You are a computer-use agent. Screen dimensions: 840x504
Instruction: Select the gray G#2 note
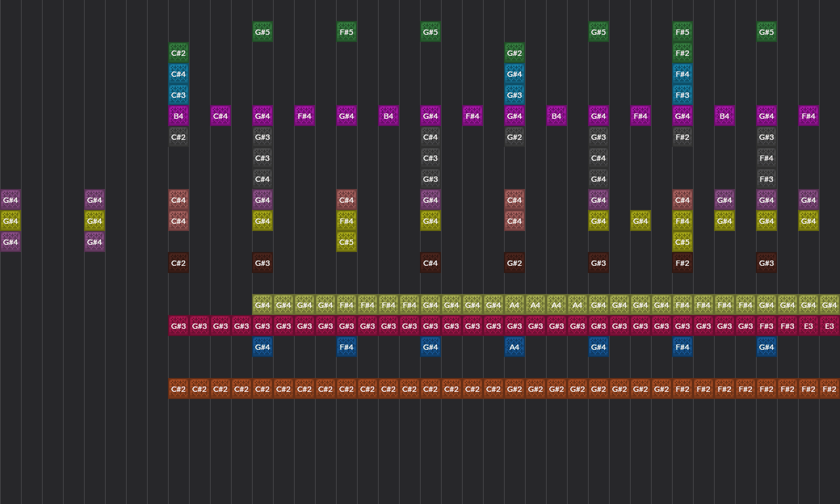pyautogui.click(x=514, y=137)
